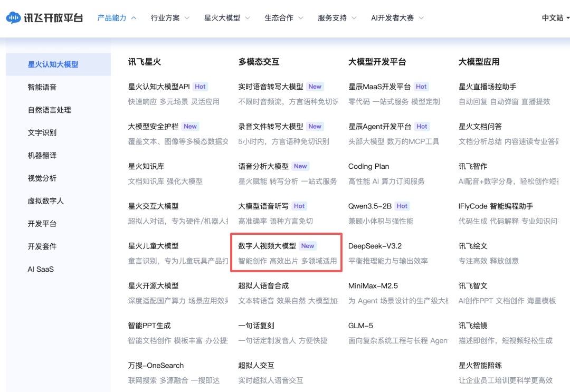Select 虚拟数字人 in the sidebar

pyautogui.click(x=46, y=201)
